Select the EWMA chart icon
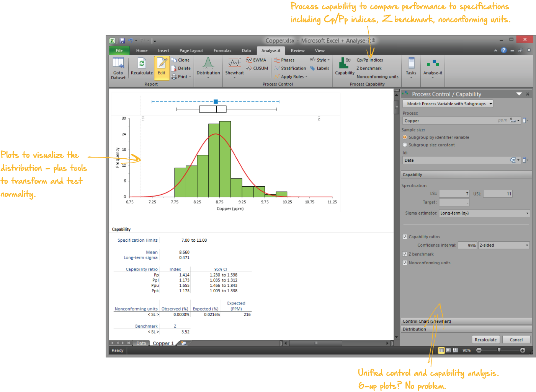 [256, 60]
